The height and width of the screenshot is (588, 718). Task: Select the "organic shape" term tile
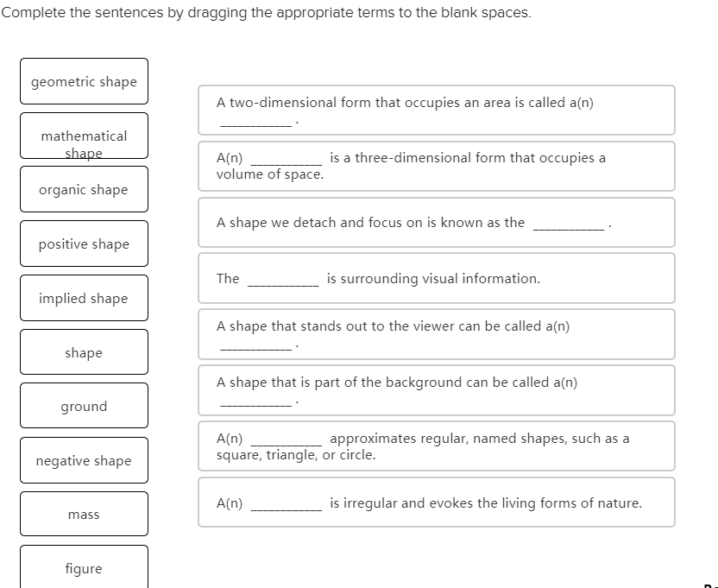(84, 189)
